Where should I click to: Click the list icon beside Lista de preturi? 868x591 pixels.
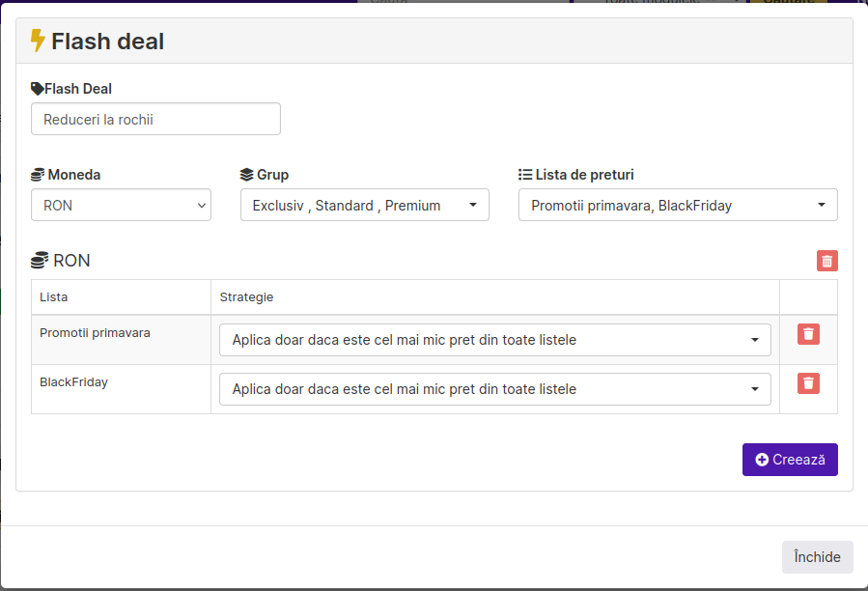pos(525,175)
